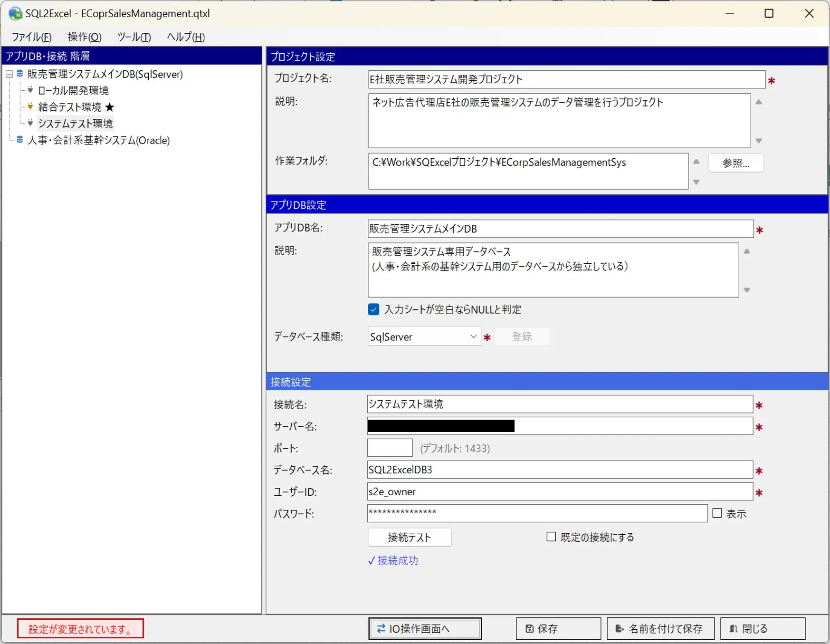Click plug icon beside システムテスト環境
Image resolution: width=830 pixels, height=644 pixels.
coord(30,123)
